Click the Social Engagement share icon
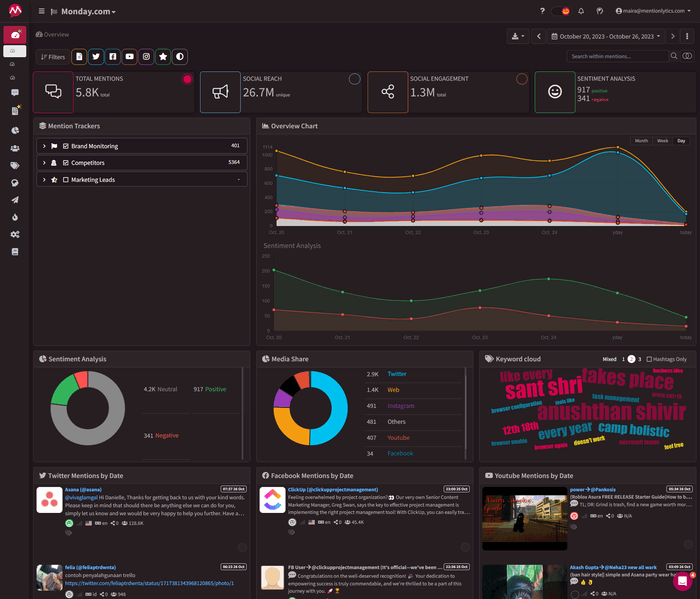Image resolution: width=700 pixels, height=599 pixels. [388, 92]
